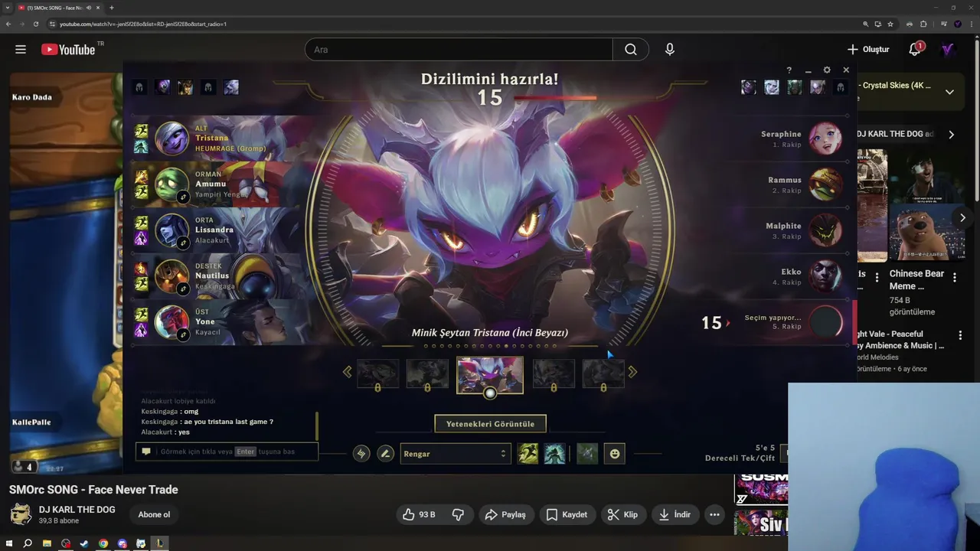Image resolution: width=980 pixels, height=551 pixels.
Task: Go to next skin with right arrow
Action: click(x=632, y=372)
